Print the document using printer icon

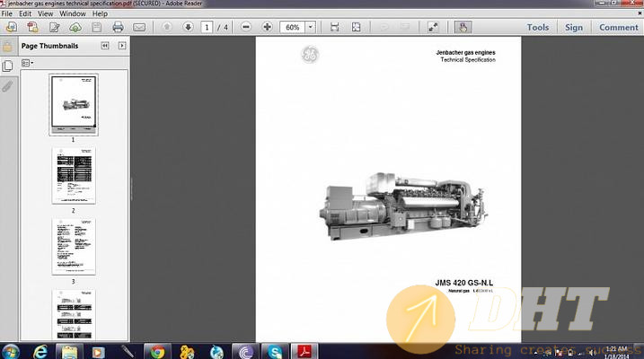118,27
